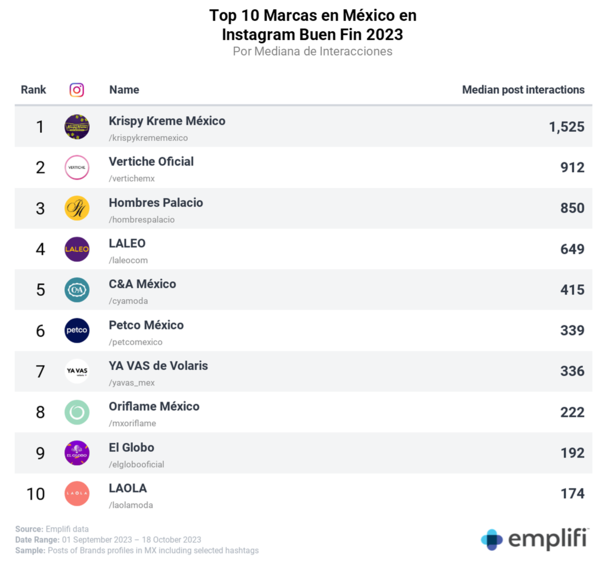600x570 pixels.
Task: Click the 192 interactions value
Action: [x=572, y=453]
